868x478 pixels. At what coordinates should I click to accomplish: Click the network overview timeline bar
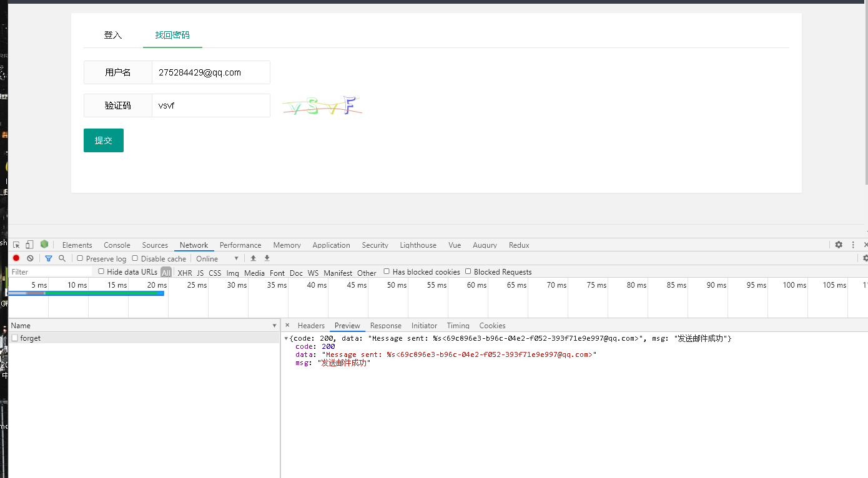tap(86, 293)
